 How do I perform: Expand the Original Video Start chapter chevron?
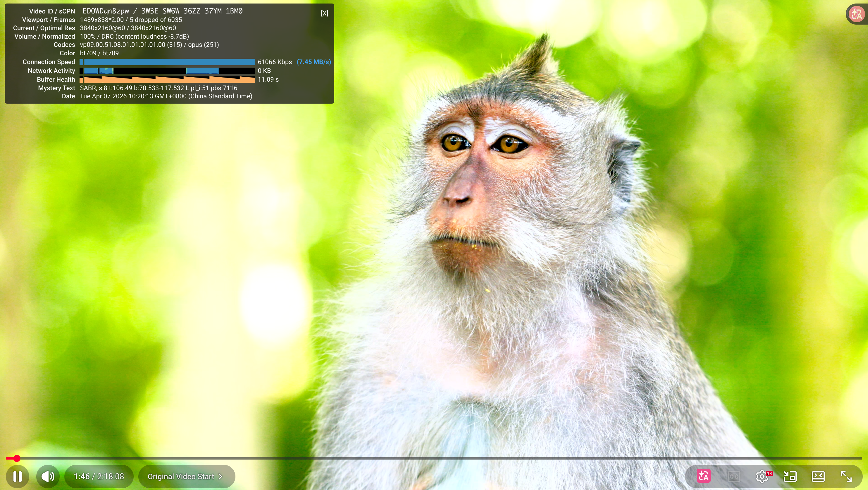221,477
